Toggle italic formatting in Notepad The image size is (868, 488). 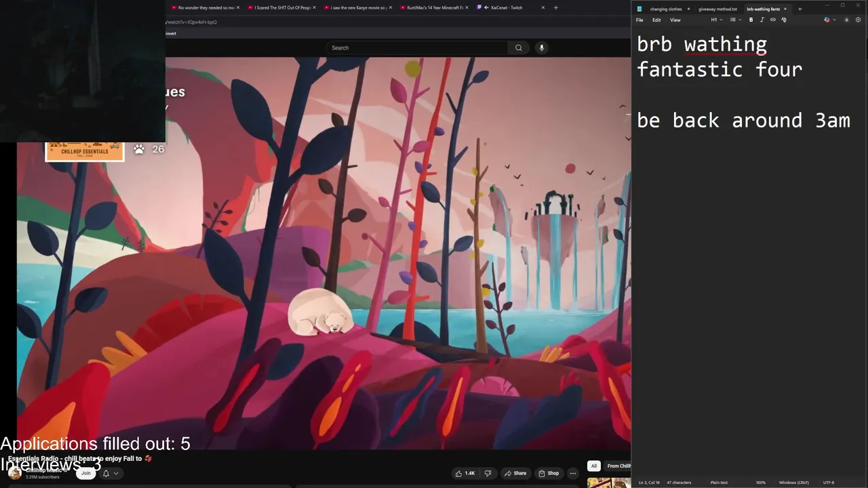[762, 20]
